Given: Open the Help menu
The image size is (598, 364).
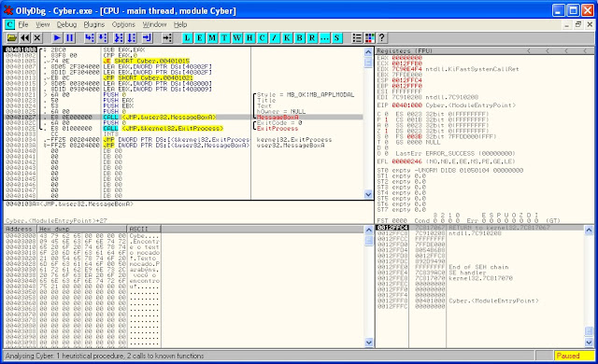Looking at the screenshot, I should coord(180,25).
